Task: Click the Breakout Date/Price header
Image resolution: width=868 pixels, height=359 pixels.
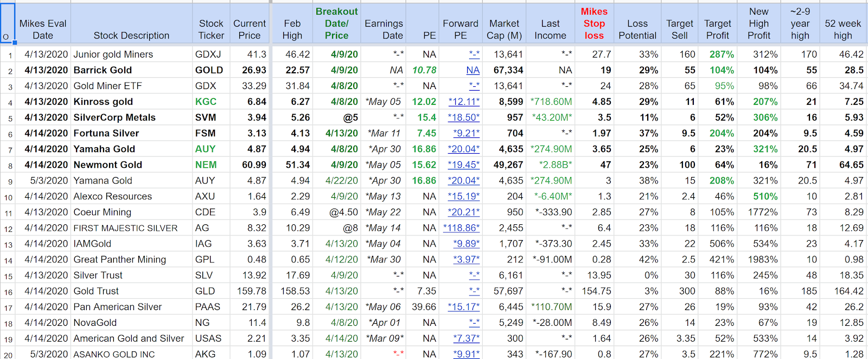Action: point(336,23)
